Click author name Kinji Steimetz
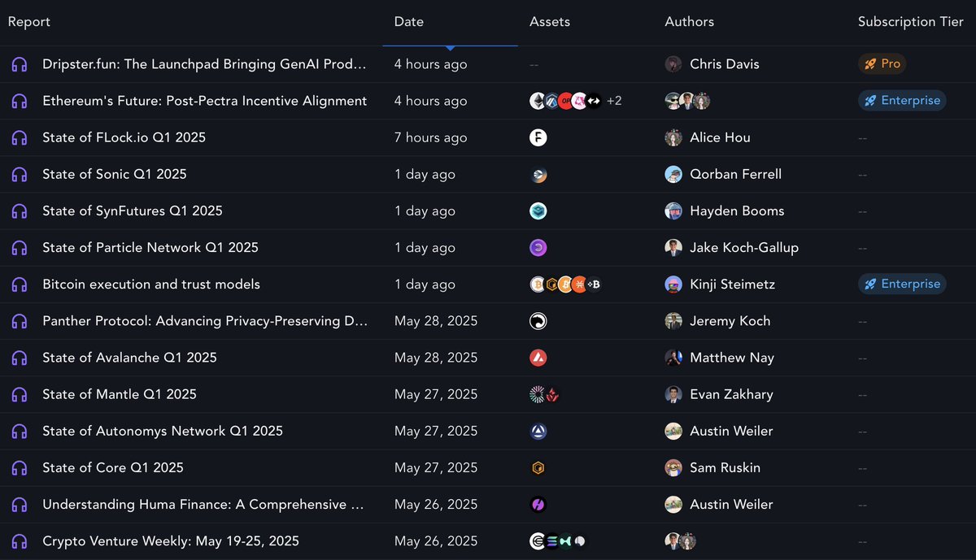This screenshot has height=560, width=976. tap(733, 284)
